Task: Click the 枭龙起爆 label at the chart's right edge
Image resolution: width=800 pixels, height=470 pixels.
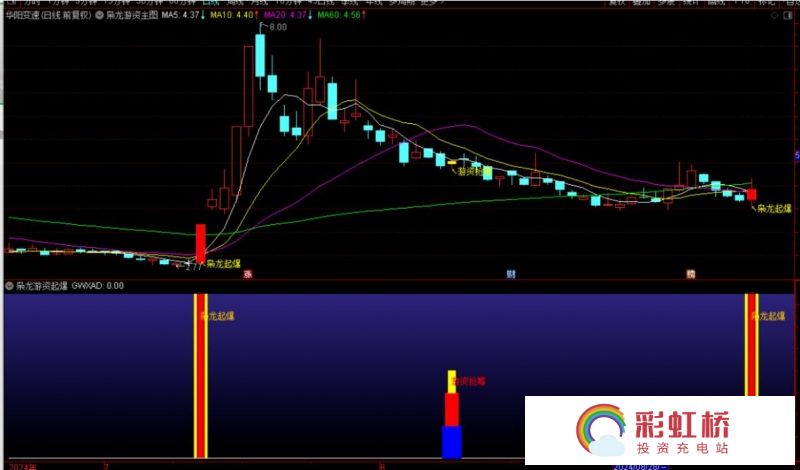Action: (775, 209)
